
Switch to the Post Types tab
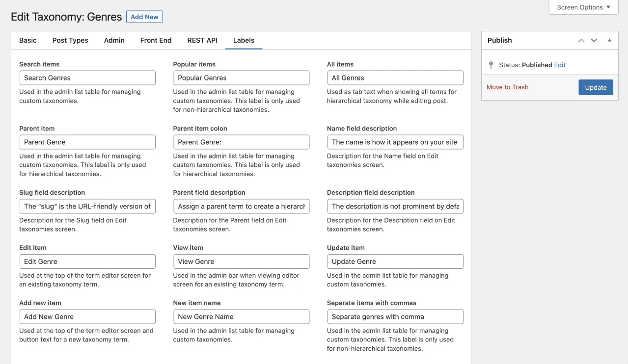(x=70, y=40)
